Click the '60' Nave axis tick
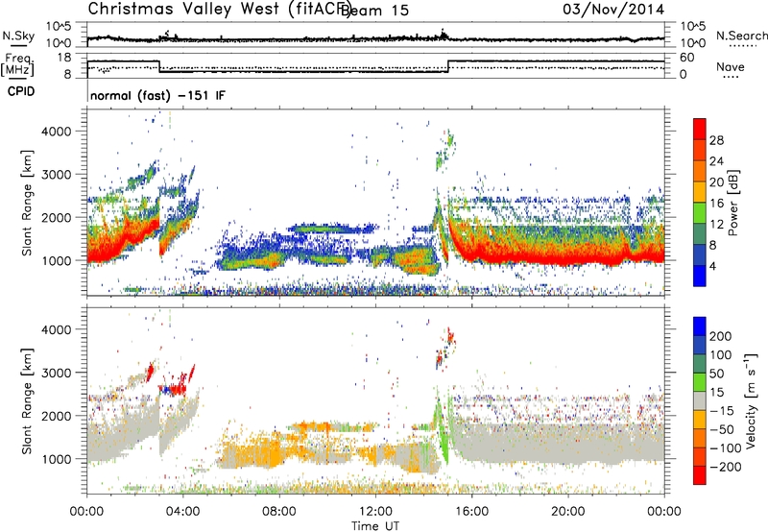This screenshot has height=532, width=768. 687,58
